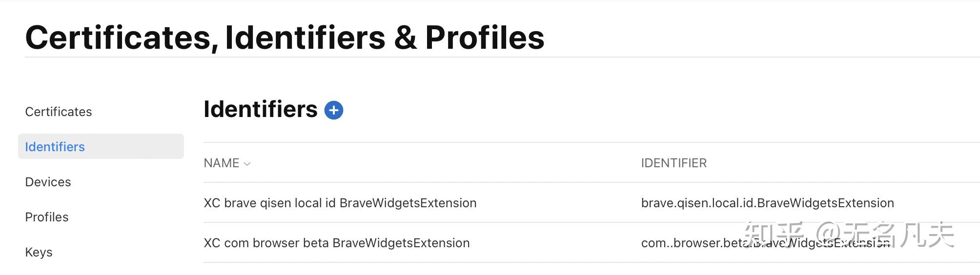
Task: Click 'Identifiers' word in the page title
Action: [305, 38]
